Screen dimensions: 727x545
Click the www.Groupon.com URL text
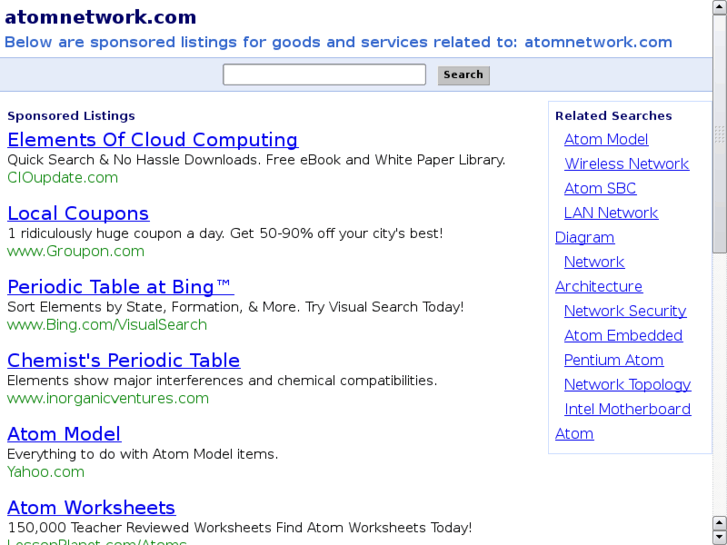pos(76,251)
